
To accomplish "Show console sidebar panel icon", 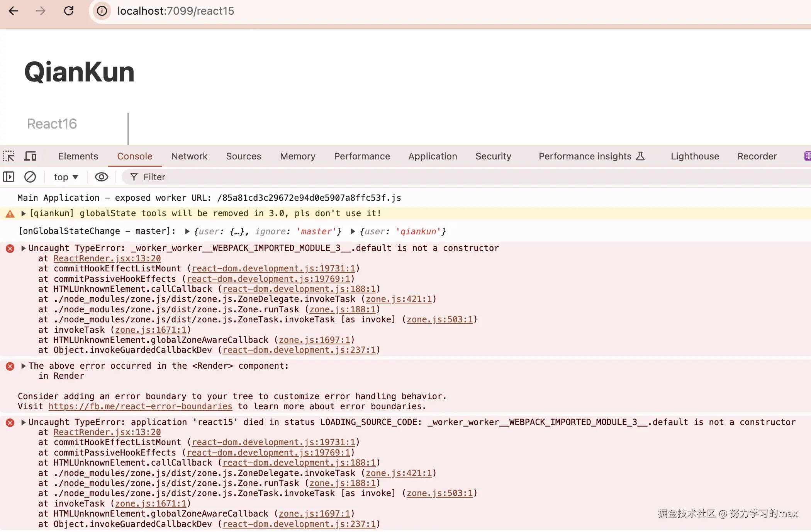I will (8, 177).
